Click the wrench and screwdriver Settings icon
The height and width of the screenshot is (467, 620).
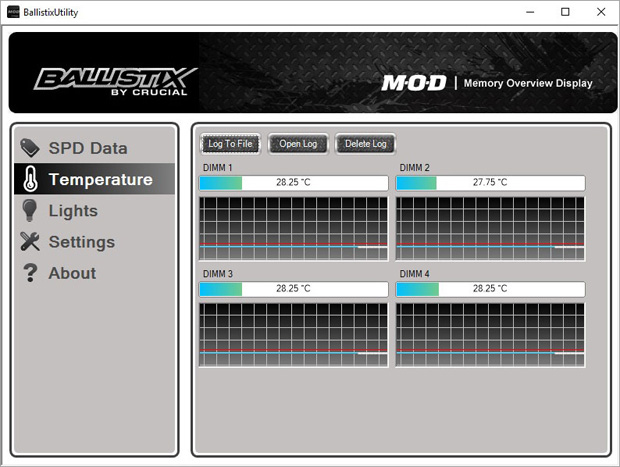click(x=30, y=241)
